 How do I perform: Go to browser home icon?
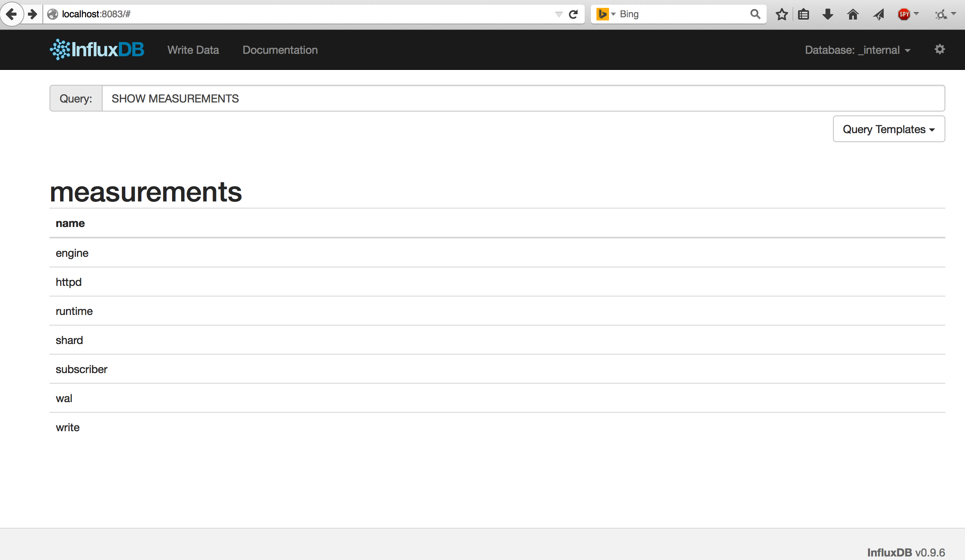tap(853, 15)
